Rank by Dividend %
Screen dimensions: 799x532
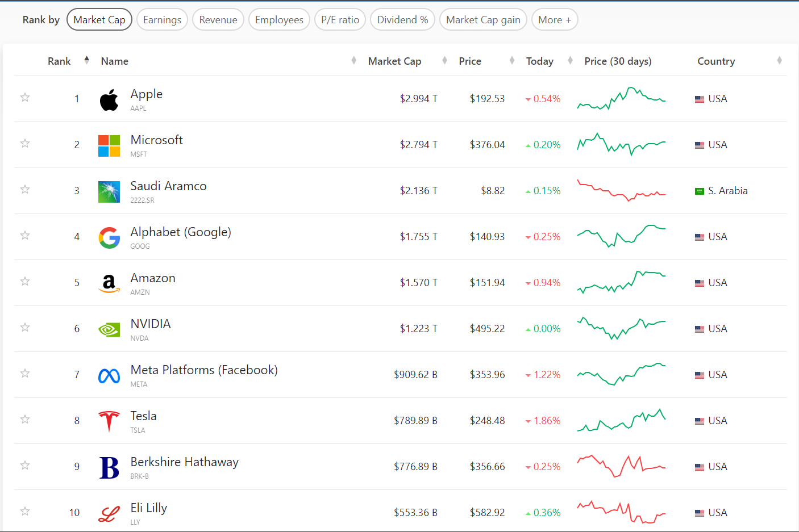point(402,20)
